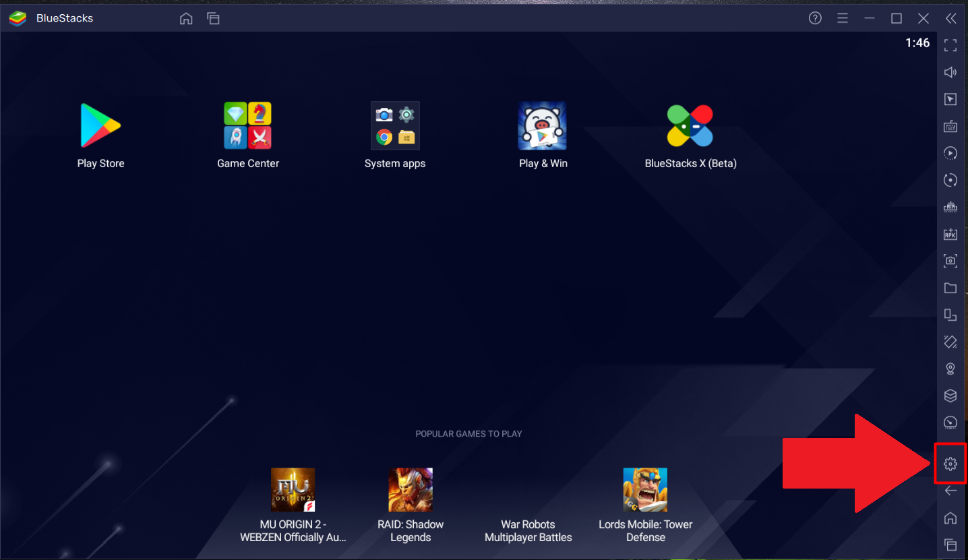
Task: Click War Robots Multiplayer Battles label
Action: [x=528, y=531]
